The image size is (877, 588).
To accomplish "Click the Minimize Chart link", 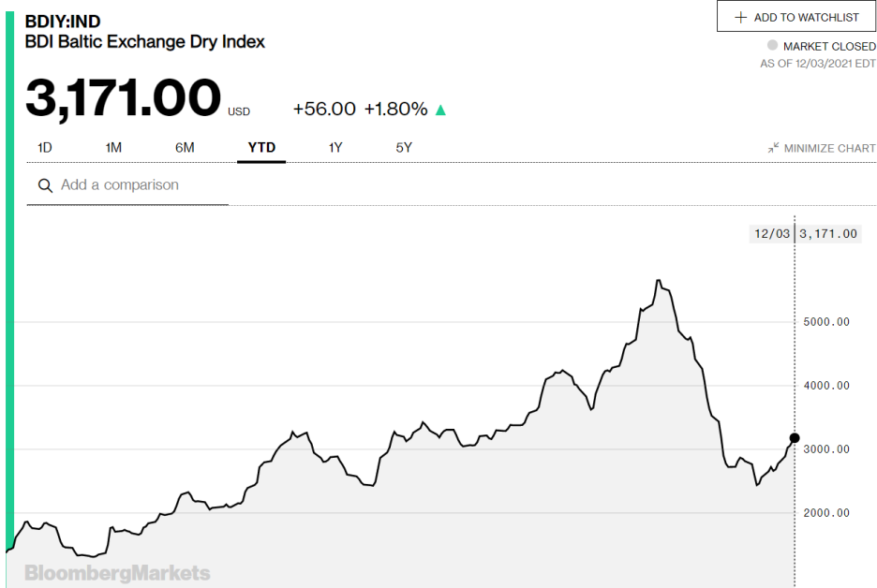I will pos(822,148).
